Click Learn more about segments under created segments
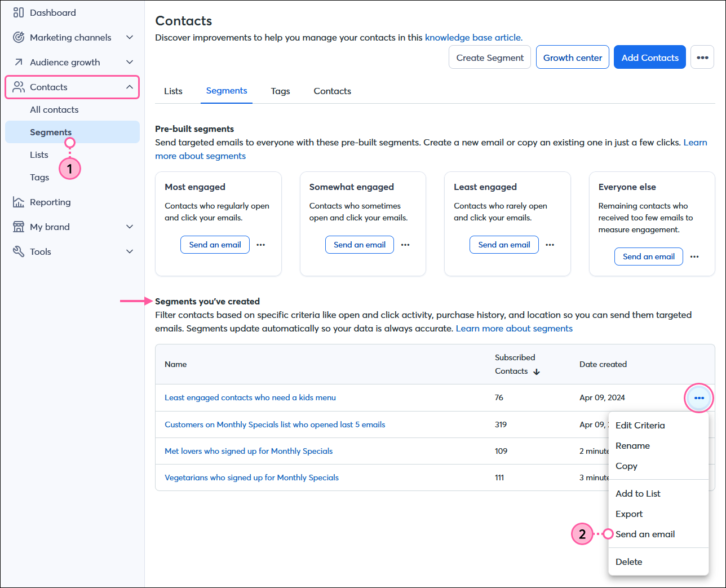726x588 pixels. click(514, 329)
